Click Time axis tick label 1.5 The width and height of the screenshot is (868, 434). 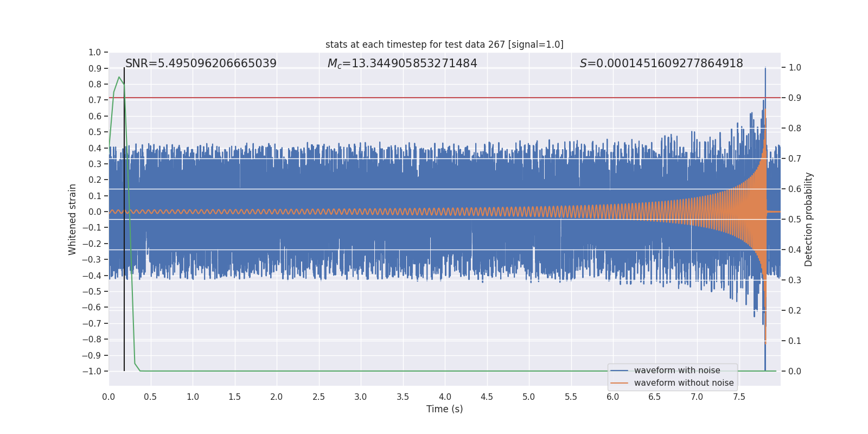click(x=234, y=397)
